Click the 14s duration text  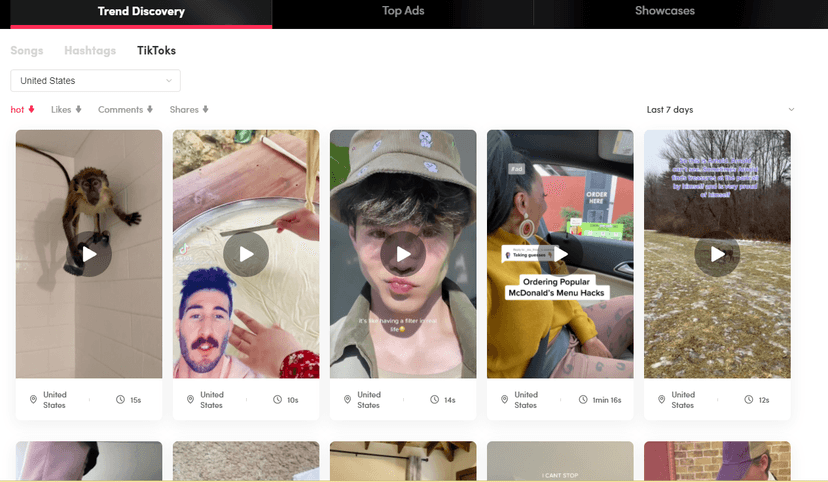click(450, 400)
